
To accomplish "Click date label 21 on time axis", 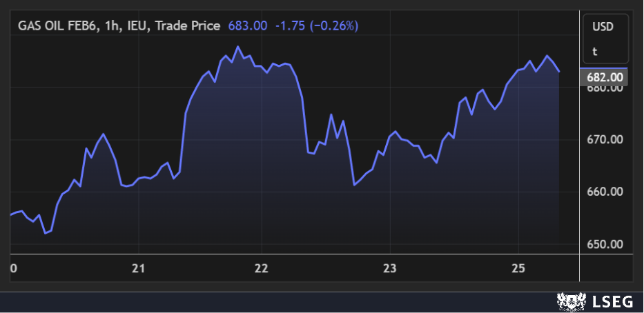I will pyautogui.click(x=139, y=267).
